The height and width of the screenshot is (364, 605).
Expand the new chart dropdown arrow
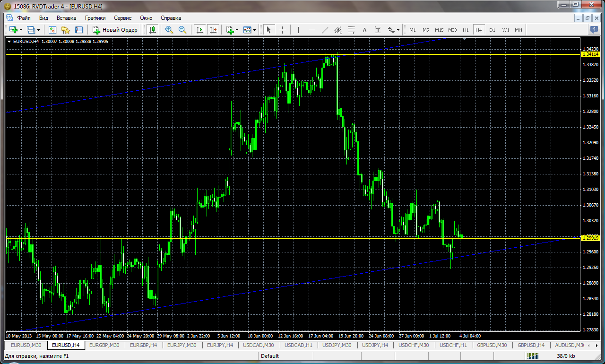[21, 30]
